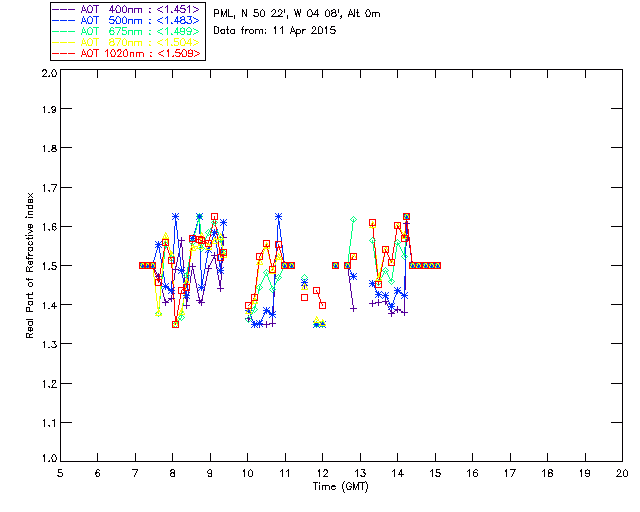640x512 pixels.
Task: Click the y-axis tick label 1.3
Action: [x=49, y=344]
